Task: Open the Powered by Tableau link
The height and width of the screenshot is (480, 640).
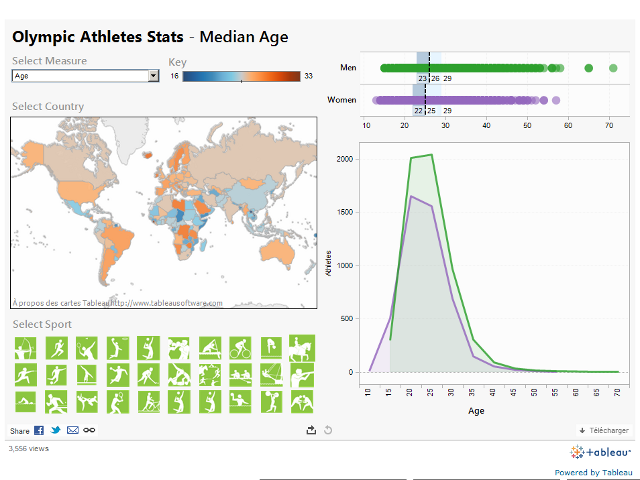Action: 593,472
